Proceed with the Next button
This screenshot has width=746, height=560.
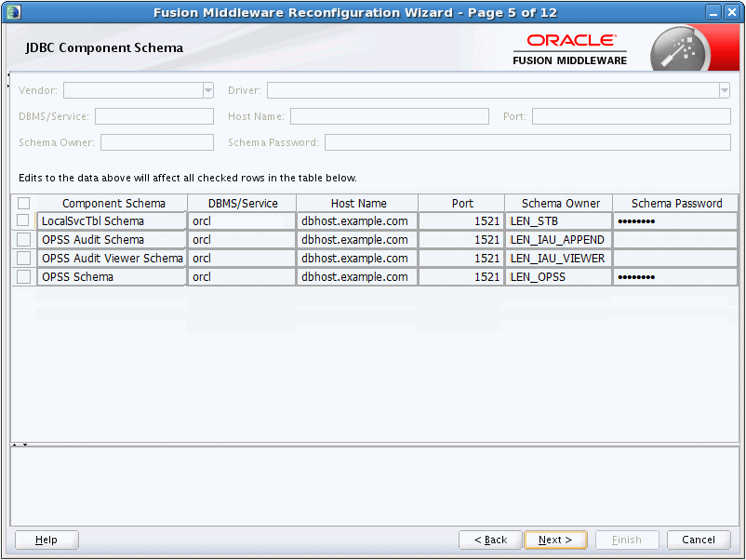click(x=555, y=540)
